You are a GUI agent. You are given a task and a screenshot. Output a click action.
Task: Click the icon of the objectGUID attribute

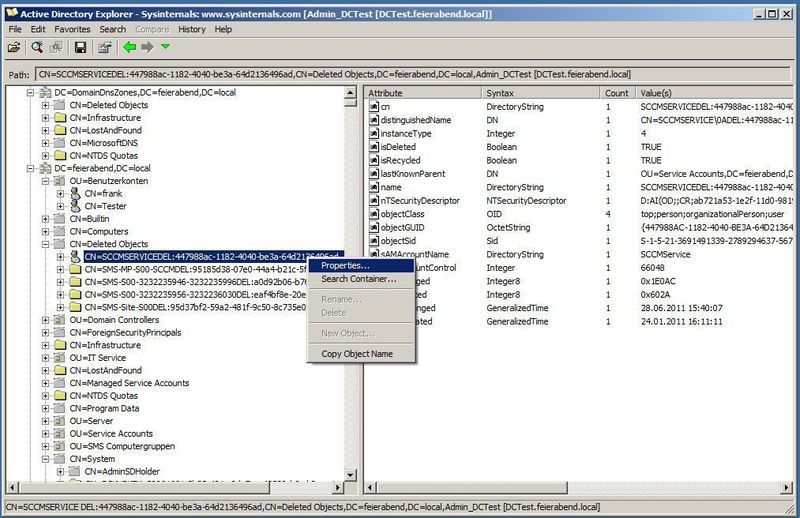tap(374, 228)
